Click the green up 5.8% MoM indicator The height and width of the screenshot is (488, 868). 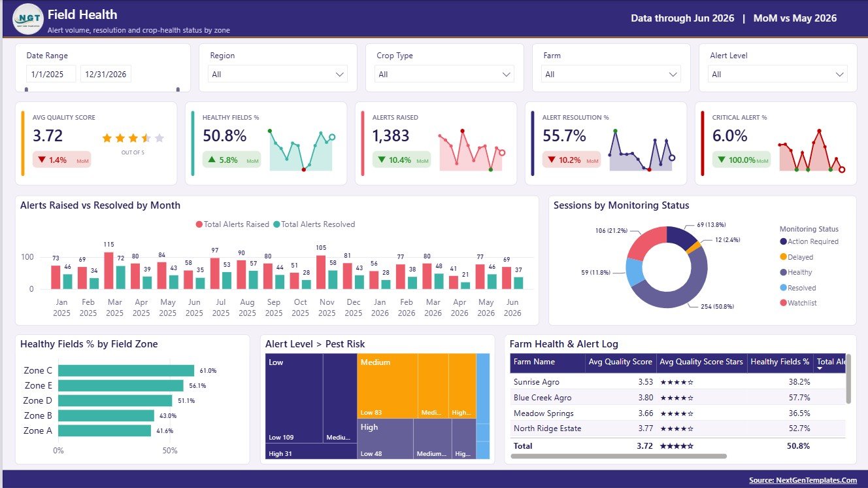tap(231, 160)
